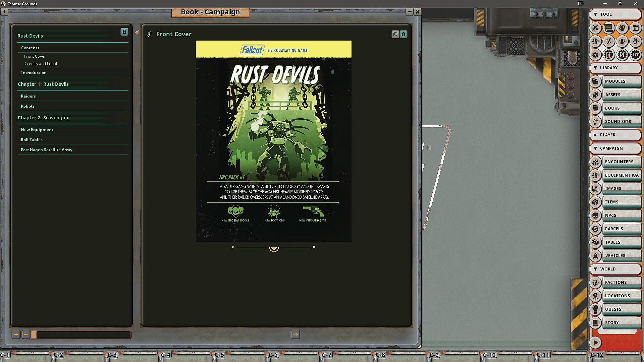Toggle the lock on Rust Devils index panel

click(124, 32)
